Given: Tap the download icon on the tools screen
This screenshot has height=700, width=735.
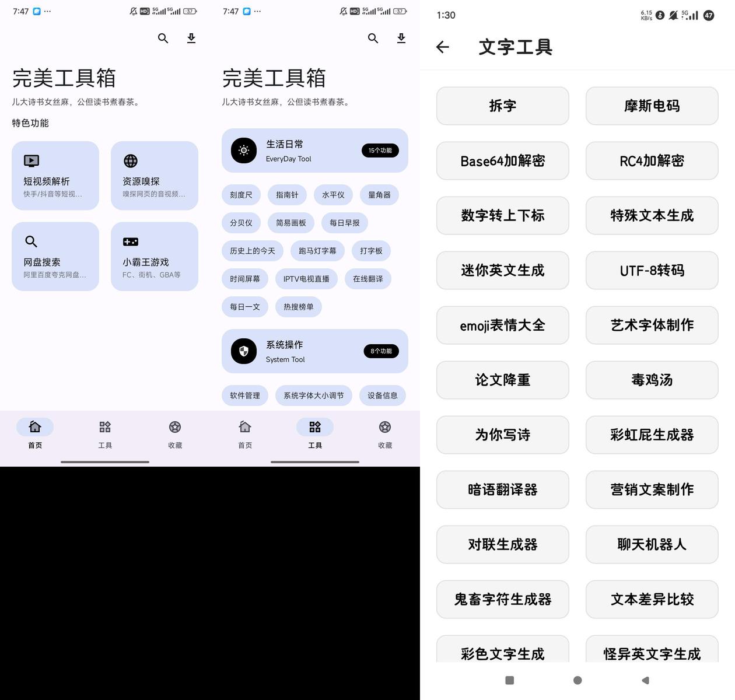Looking at the screenshot, I should click(401, 38).
